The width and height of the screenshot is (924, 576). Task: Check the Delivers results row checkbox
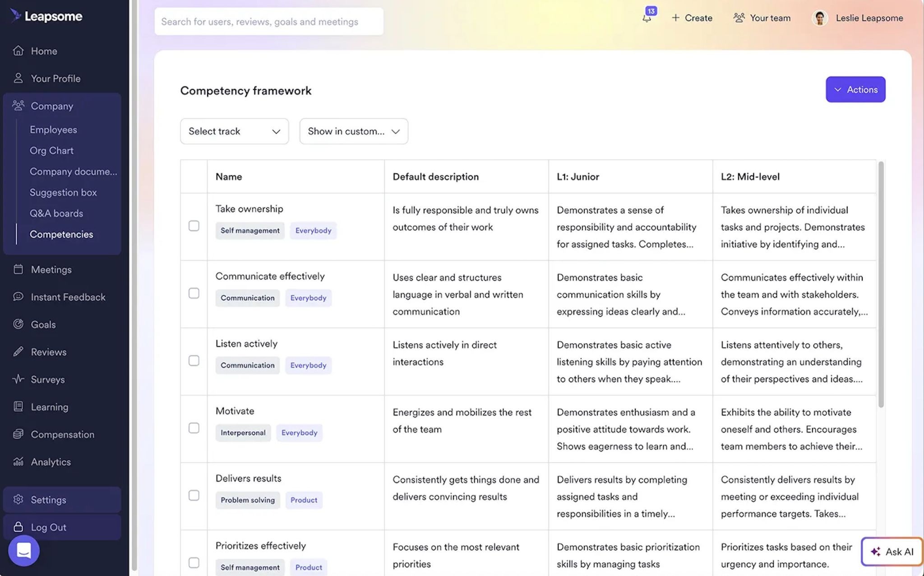194,495
